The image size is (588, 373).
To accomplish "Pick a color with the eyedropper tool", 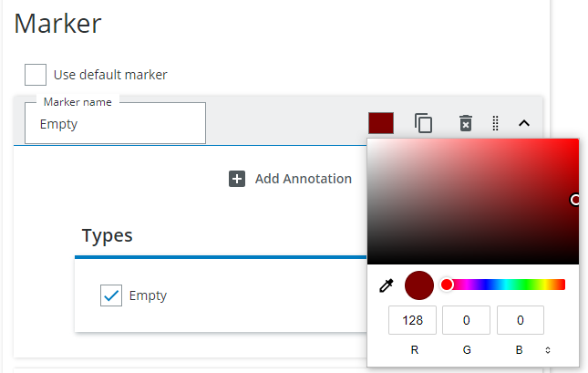I will point(386,285).
